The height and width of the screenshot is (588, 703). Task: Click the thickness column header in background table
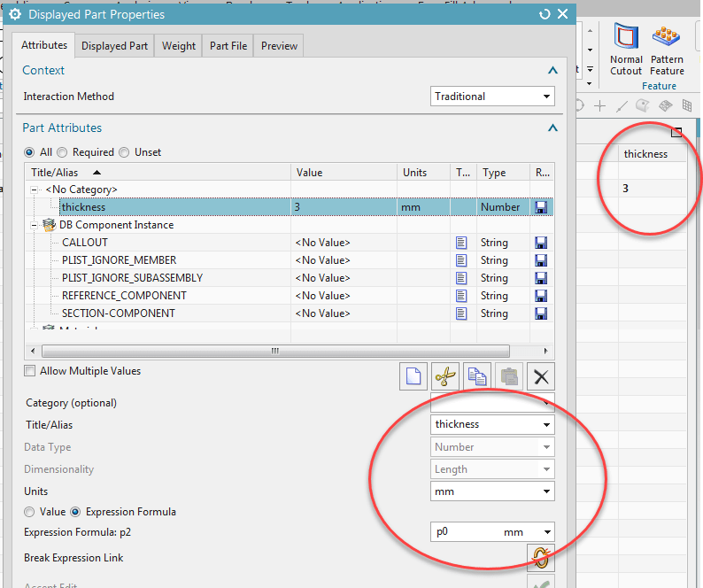653,154
